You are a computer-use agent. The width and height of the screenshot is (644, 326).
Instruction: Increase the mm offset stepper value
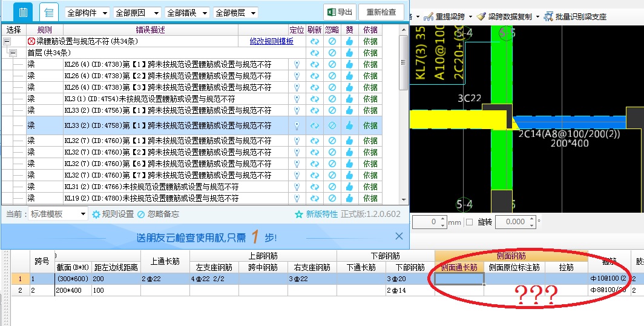[x=442, y=219]
